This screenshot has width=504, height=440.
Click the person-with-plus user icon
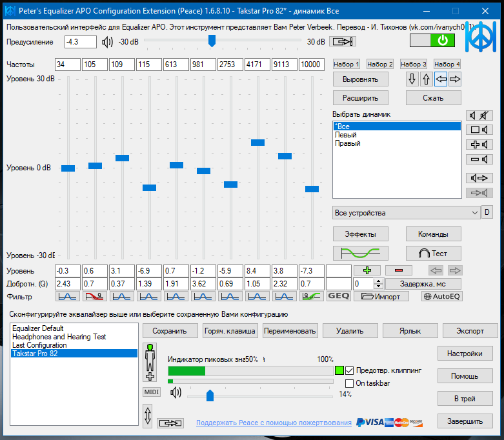click(x=150, y=362)
